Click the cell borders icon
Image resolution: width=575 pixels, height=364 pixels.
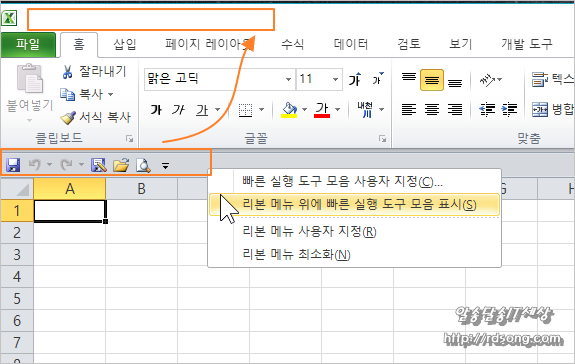(245, 110)
